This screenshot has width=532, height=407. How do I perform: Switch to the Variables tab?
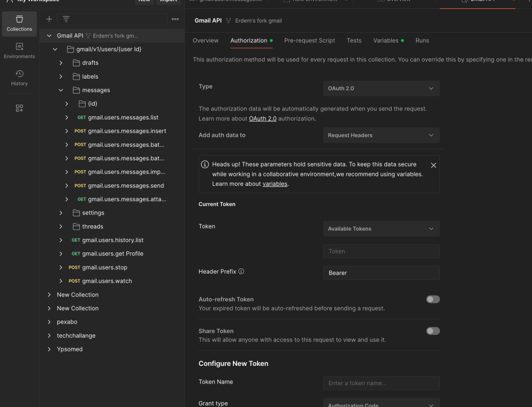tap(388, 41)
